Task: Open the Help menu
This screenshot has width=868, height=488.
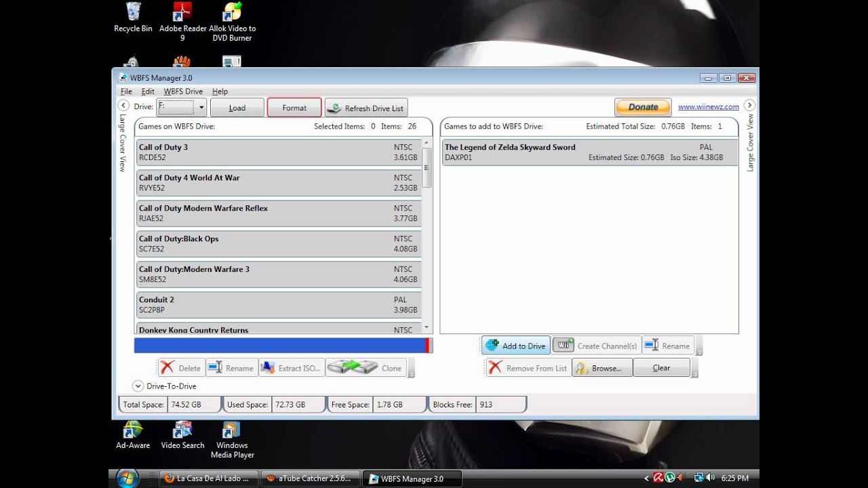Action: [x=220, y=91]
